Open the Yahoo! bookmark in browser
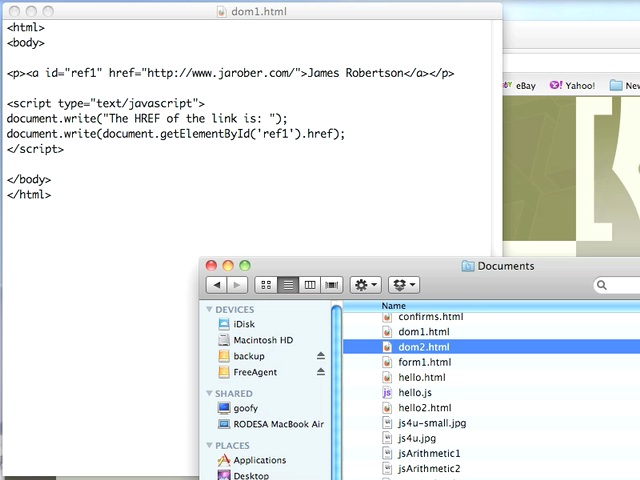Screen dimensions: 640x480 pos(572,85)
